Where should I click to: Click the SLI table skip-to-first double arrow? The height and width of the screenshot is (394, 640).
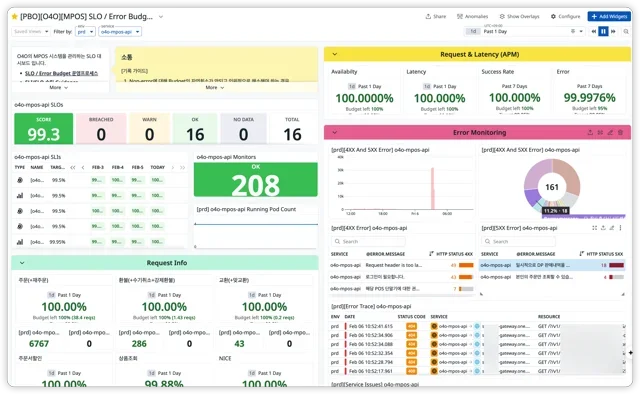point(73,167)
